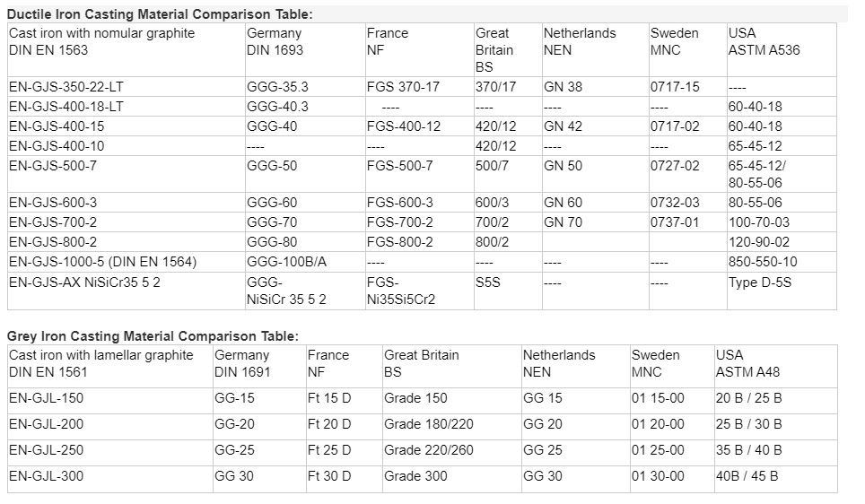865x504 pixels.
Task: Click the 'Grade 220/260' cell
Action: click(429, 450)
